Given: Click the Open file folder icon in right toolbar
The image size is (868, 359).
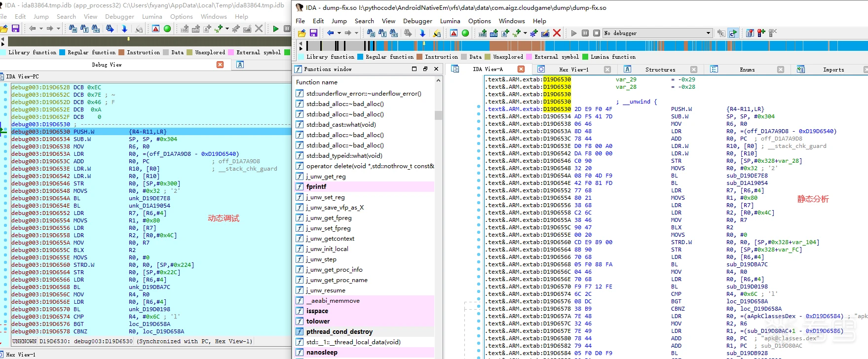Looking at the screenshot, I should click(302, 33).
